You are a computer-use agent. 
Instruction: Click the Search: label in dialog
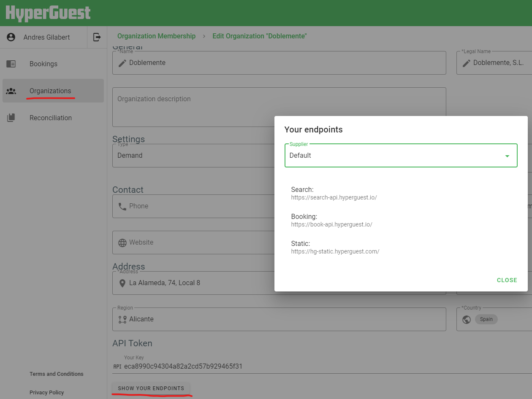click(302, 190)
